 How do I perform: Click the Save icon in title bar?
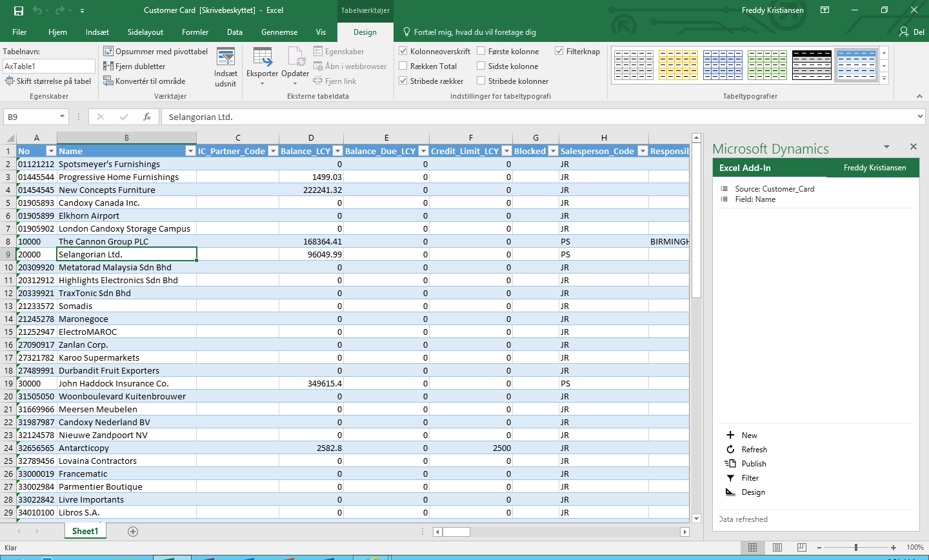[x=19, y=10]
